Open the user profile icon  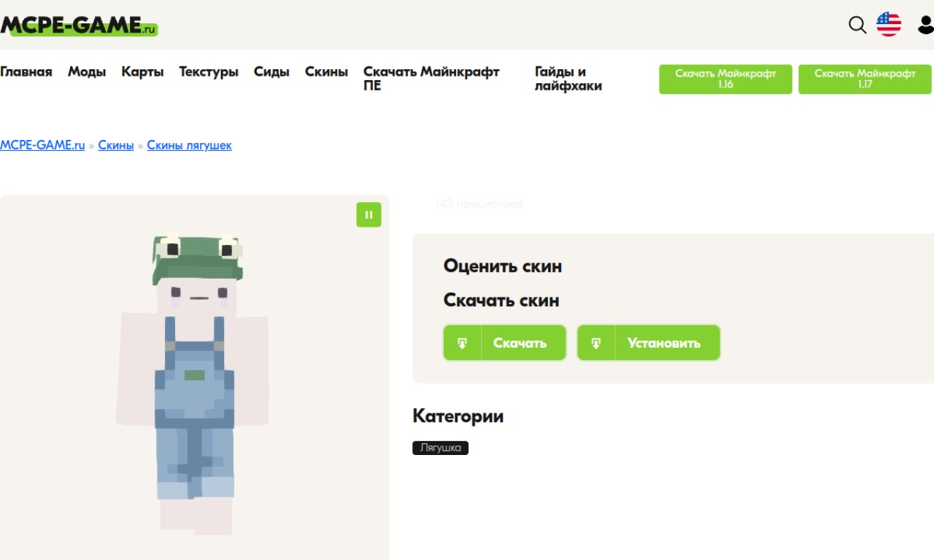[x=926, y=25]
